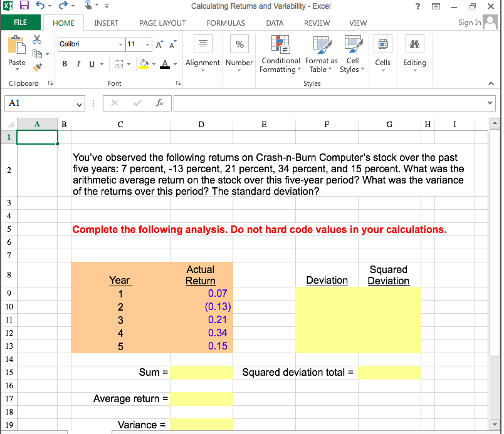This screenshot has width=504, height=434.
Task: Open the font size dropdown
Action: pos(145,45)
